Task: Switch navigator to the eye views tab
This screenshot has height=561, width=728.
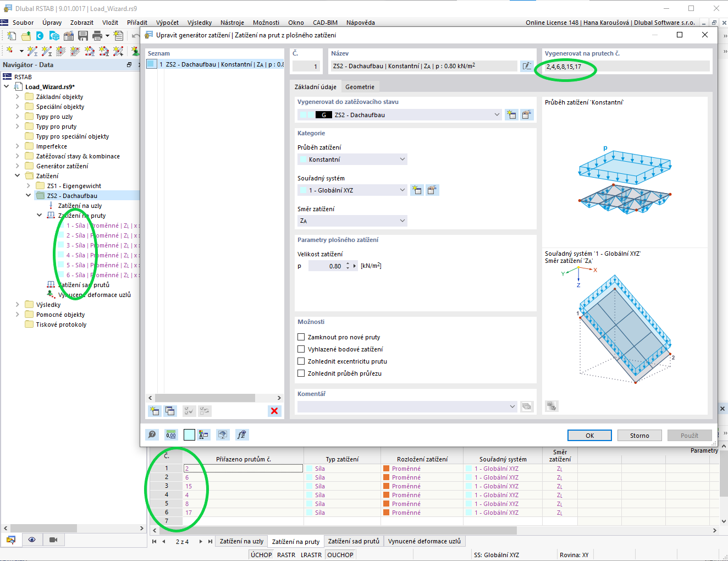Action: [32, 540]
